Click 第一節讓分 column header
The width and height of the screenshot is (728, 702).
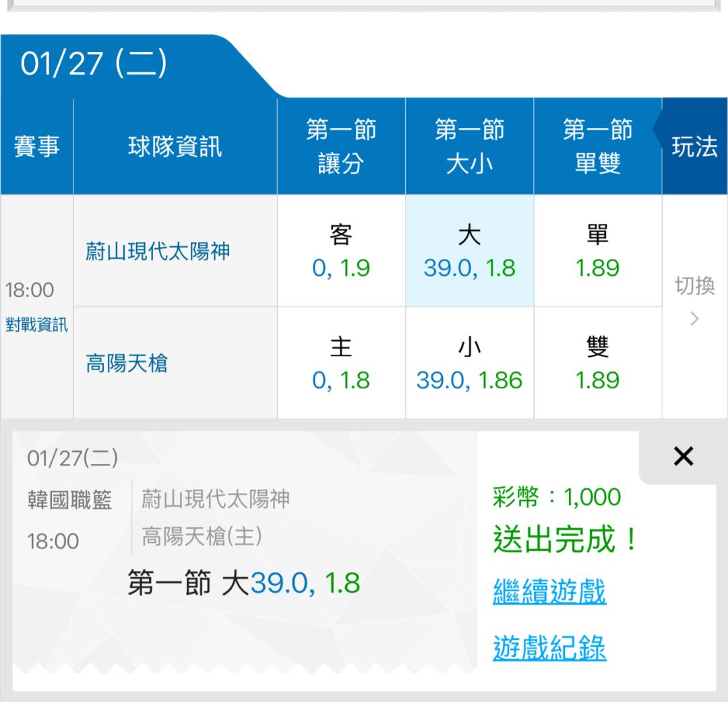click(340, 147)
